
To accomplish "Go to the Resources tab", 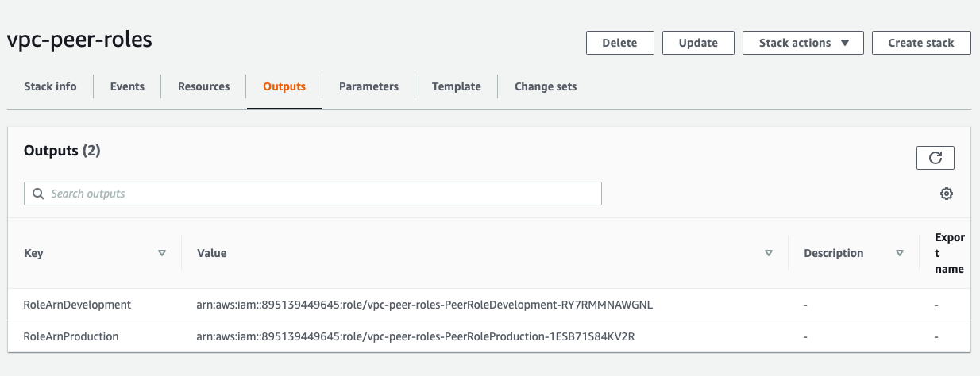I will coord(203,86).
